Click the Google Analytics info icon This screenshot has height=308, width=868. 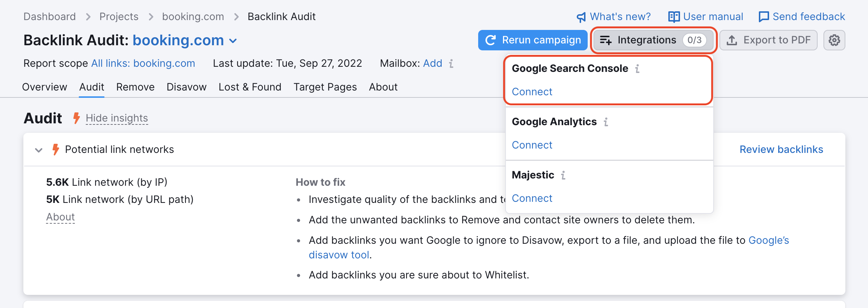[x=606, y=122]
